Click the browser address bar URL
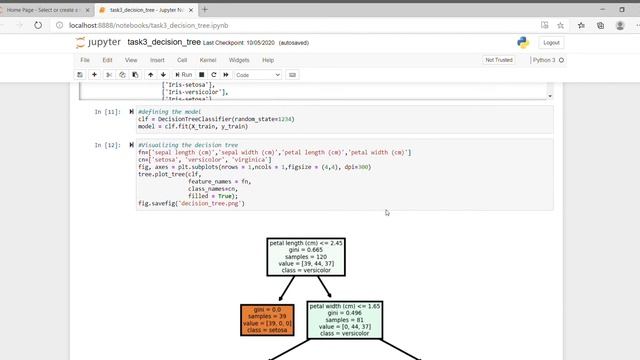The height and width of the screenshot is (360, 640). coord(149,25)
